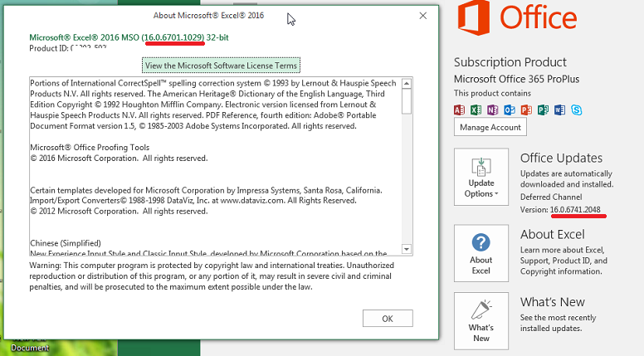This screenshot has height=356, width=644.
Task: Click the About Excel heading text
Action: point(552,235)
